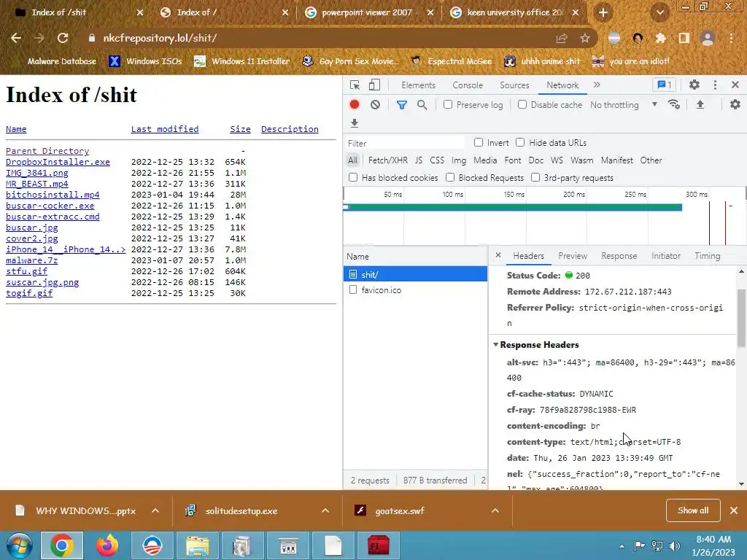This screenshot has height=560, width=747.
Task: Switch to the Elements tab
Action: tap(418, 85)
